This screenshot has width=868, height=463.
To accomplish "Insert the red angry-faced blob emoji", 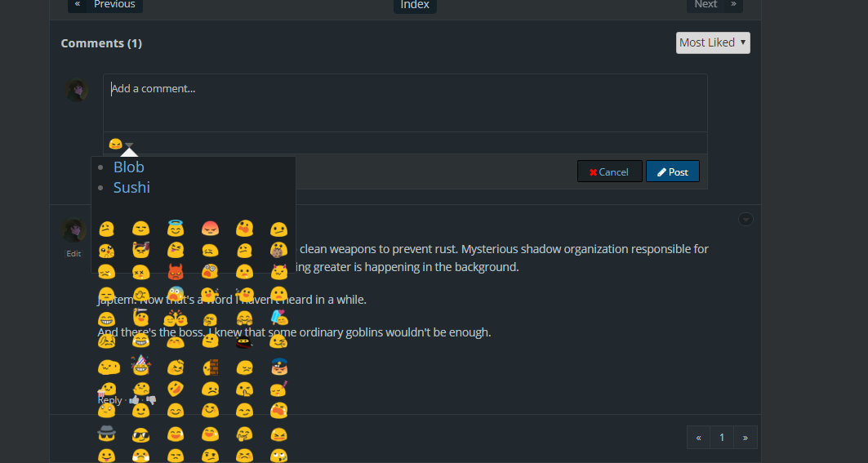I will [x=210, y=228].
